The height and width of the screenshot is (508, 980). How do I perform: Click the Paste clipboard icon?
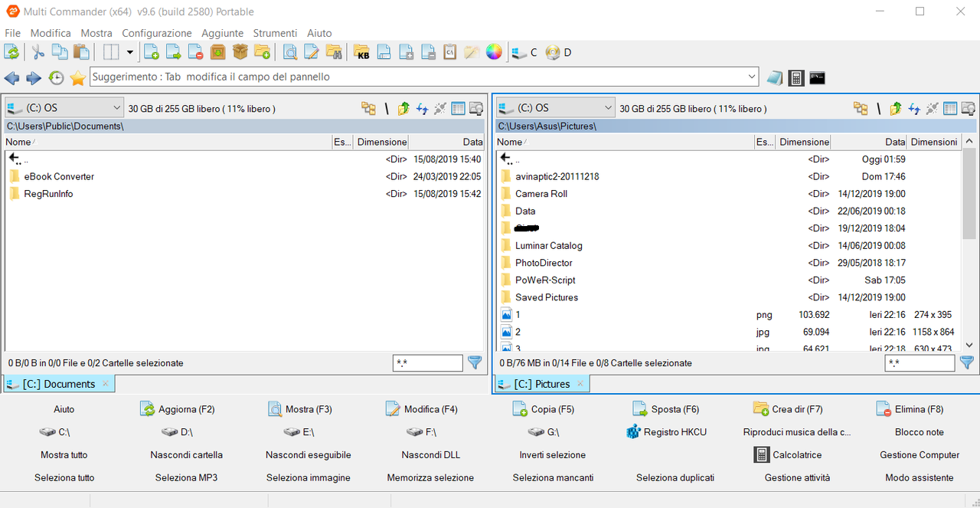81,52
